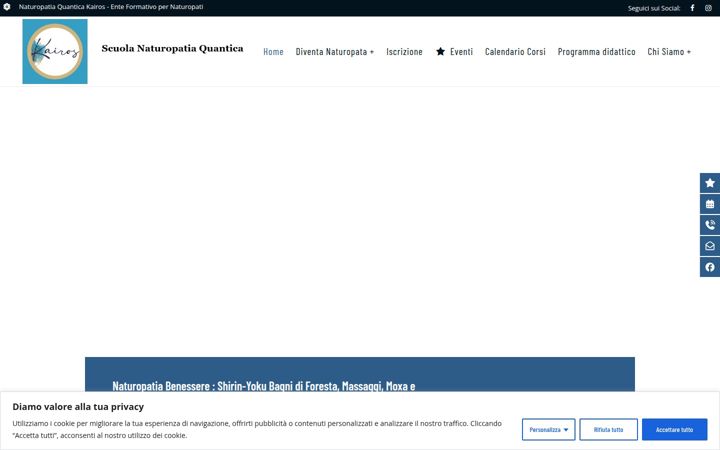Open the calendar icon in side floating bar
This screenshot has height=450, width=720.
710,204
